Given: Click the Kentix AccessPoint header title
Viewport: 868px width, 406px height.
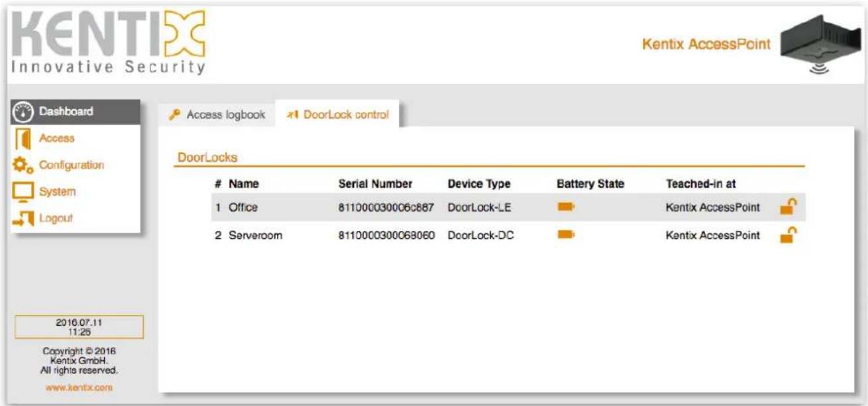Looking at the screenshot, I should [x=706, y=44].
